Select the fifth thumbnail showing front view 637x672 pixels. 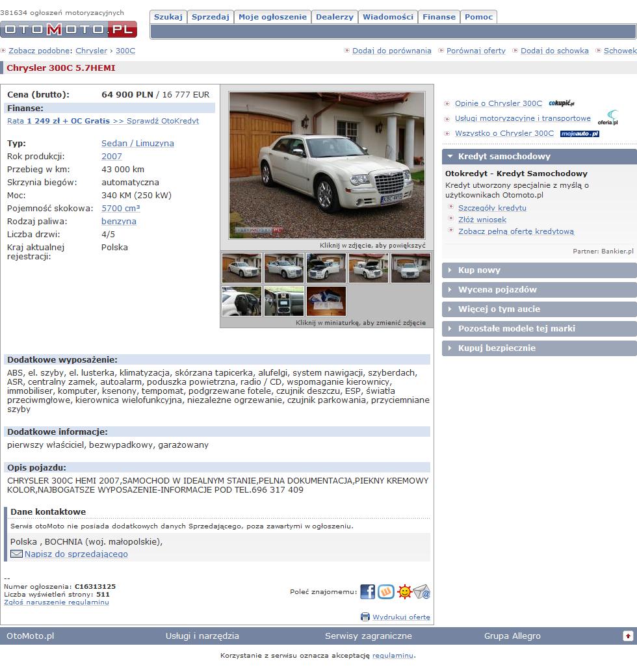411,268
